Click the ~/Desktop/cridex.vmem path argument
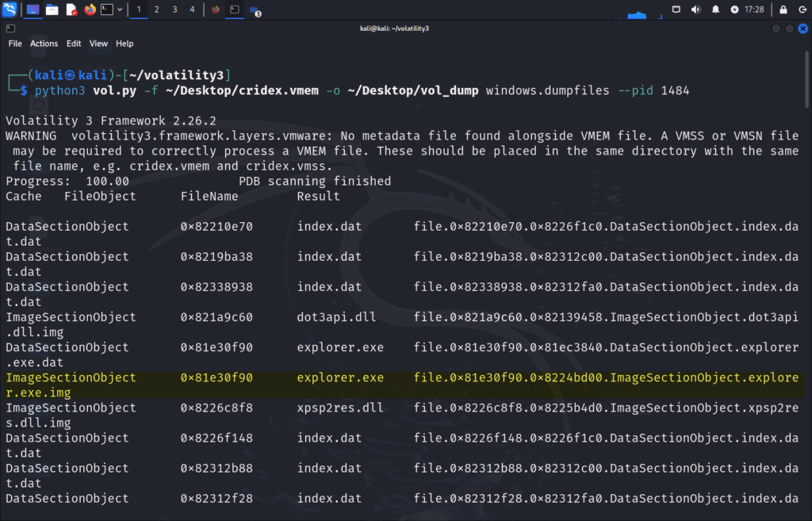 pos(243,90)
